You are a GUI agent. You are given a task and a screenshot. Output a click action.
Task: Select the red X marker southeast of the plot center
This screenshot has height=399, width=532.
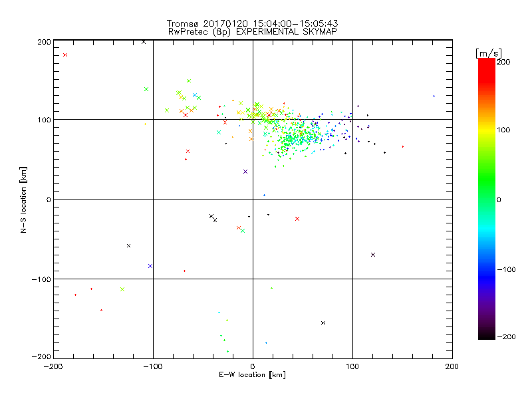tap(297, 219)
